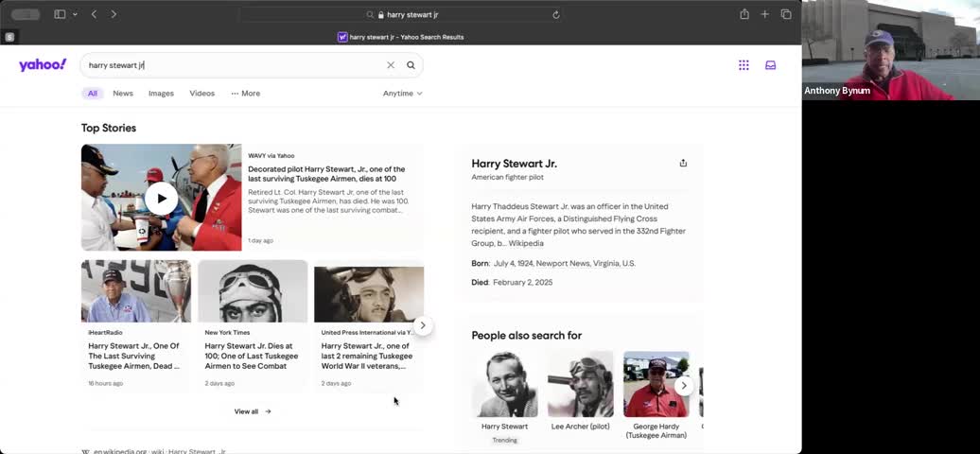Click the Safari address bar
The height and width of the screenshot is (454, 980).
pos(402,14)
